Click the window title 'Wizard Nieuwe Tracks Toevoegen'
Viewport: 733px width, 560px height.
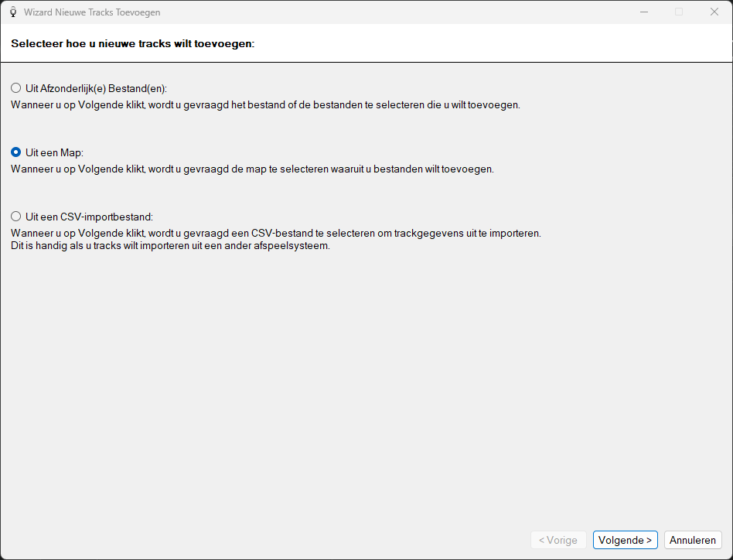click(x=92, y=12)
